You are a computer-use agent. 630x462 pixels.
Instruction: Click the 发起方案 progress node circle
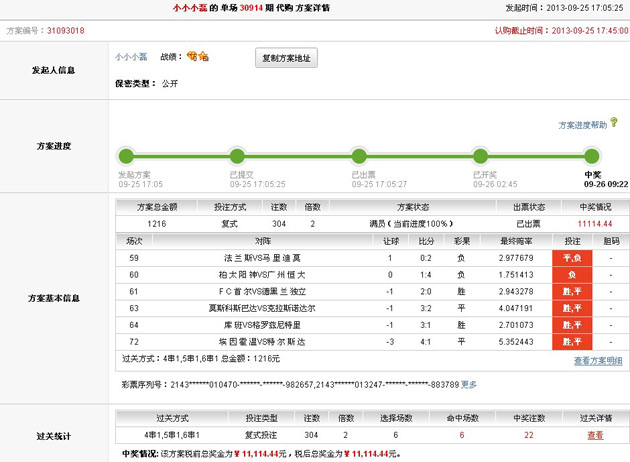pyautogui.click(x=126, y=155)
